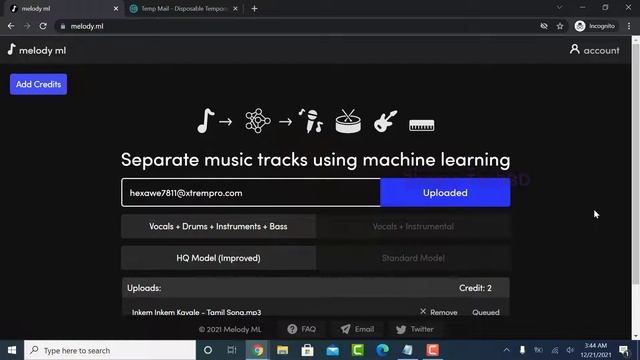This screenshot has width=640, height=360.
Task: Go back in browser history
Action: click(11, 26)
